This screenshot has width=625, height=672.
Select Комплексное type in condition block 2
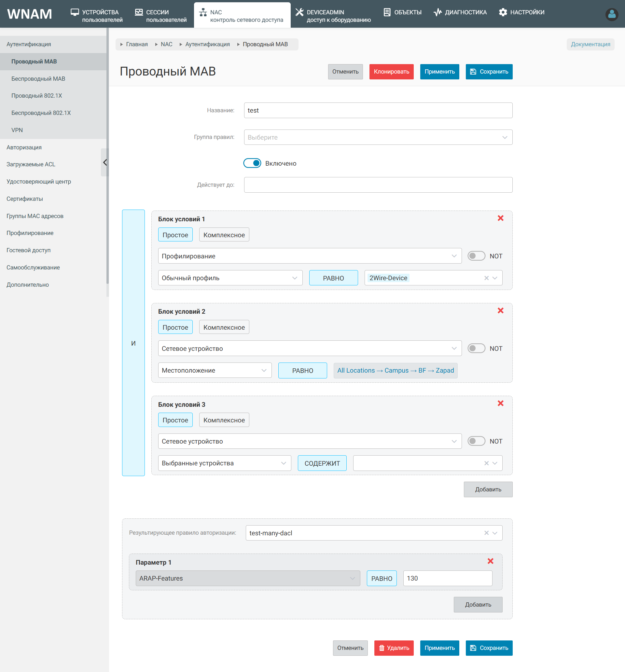coord(224,327)
